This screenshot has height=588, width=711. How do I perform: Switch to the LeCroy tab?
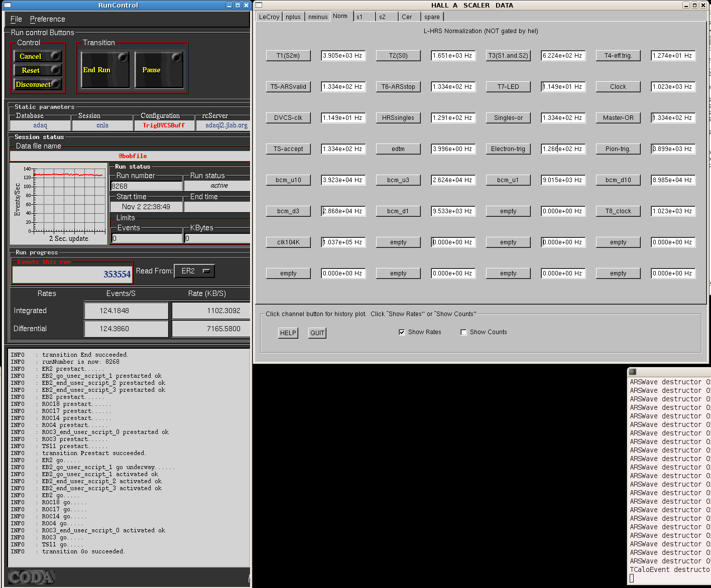(x=269, y=17)
